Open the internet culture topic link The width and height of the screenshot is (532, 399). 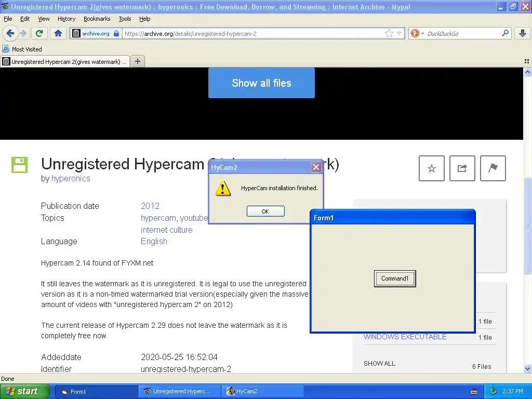(x=166, y=230)
